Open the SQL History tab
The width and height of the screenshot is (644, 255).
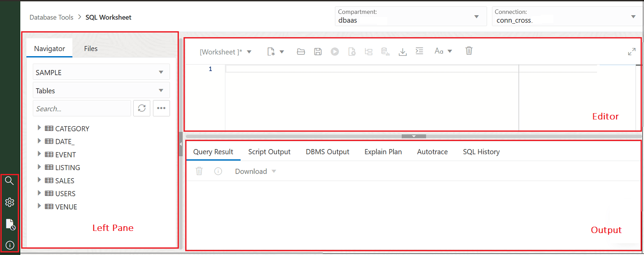[x=481, y=152]
